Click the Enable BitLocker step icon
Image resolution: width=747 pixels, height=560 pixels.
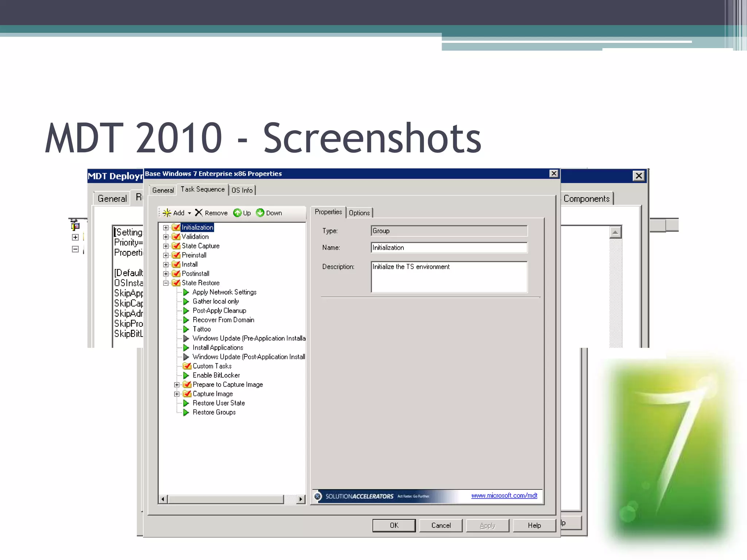(186, 376)
